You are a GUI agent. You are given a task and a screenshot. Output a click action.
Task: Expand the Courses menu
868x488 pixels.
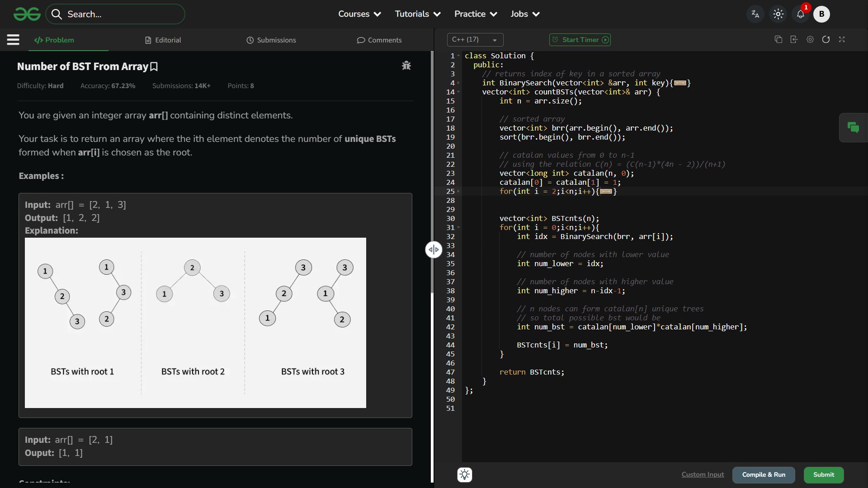pyautogui.click(x=359, y=14)
